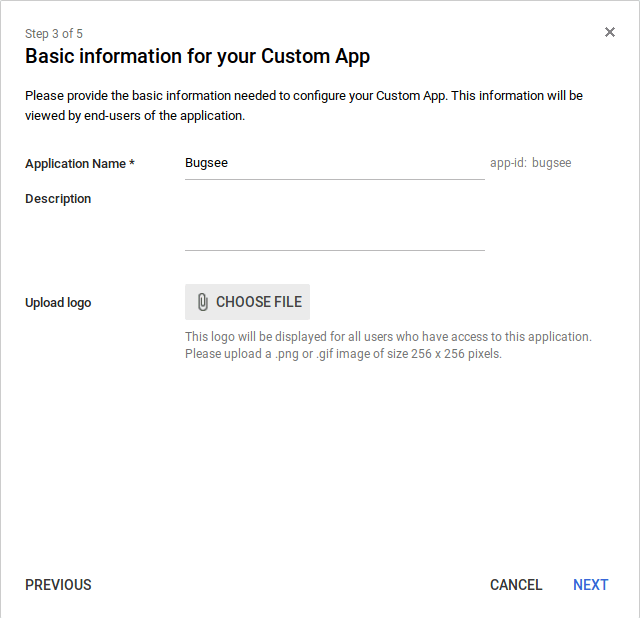Click the underline beneath the Description field
This screenshot has height=618, width=640.
[x=334, y=250]
